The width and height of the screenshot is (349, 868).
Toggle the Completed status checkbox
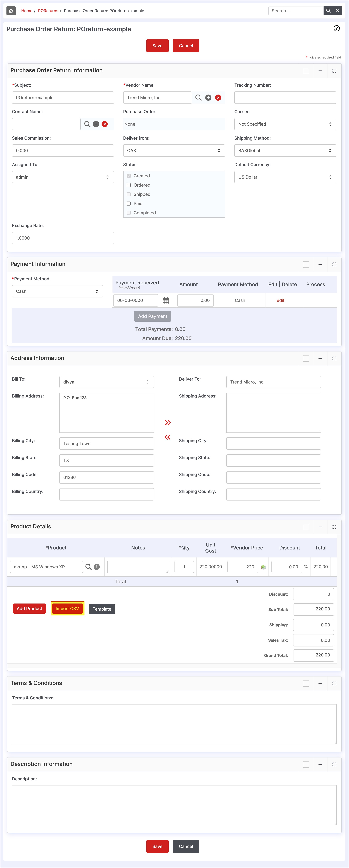[129, 213]
